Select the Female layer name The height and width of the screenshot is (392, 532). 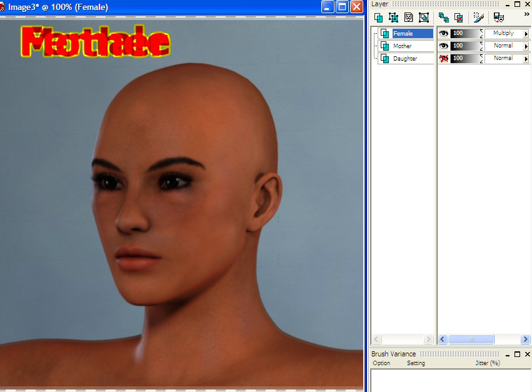point(403,33)
